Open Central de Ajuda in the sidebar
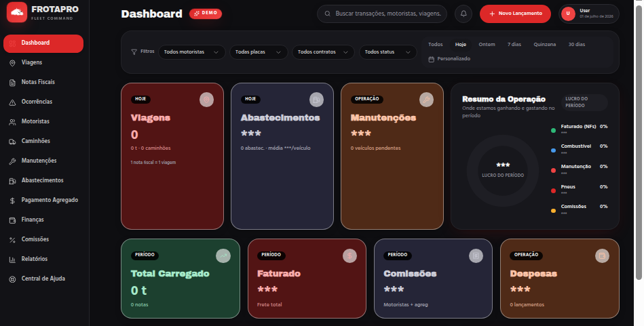This screenshot has width=644, height=326. click(x=43, y=279)
